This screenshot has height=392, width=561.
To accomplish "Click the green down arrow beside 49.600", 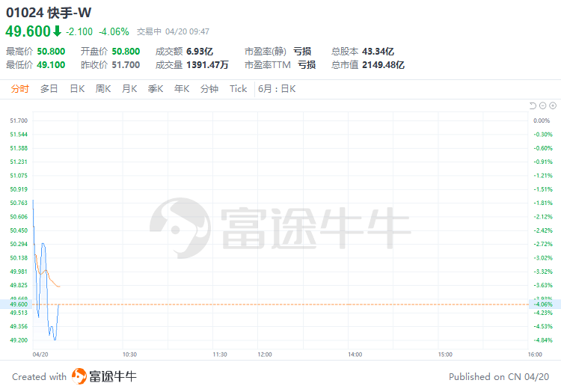I will point(58,31).
